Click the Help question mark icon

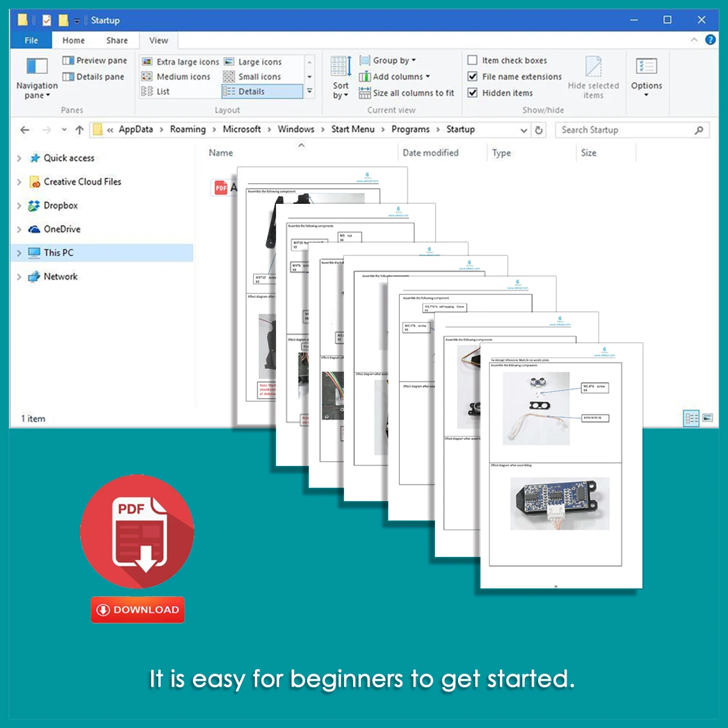point(710,40)
